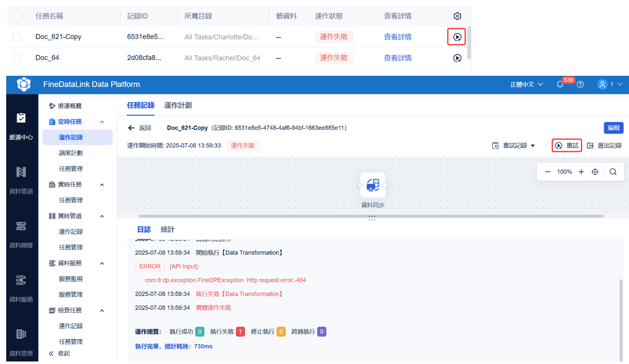
Task: Open 查看詳情 link for Doc_621-Copy
Action: click(398, 37)
